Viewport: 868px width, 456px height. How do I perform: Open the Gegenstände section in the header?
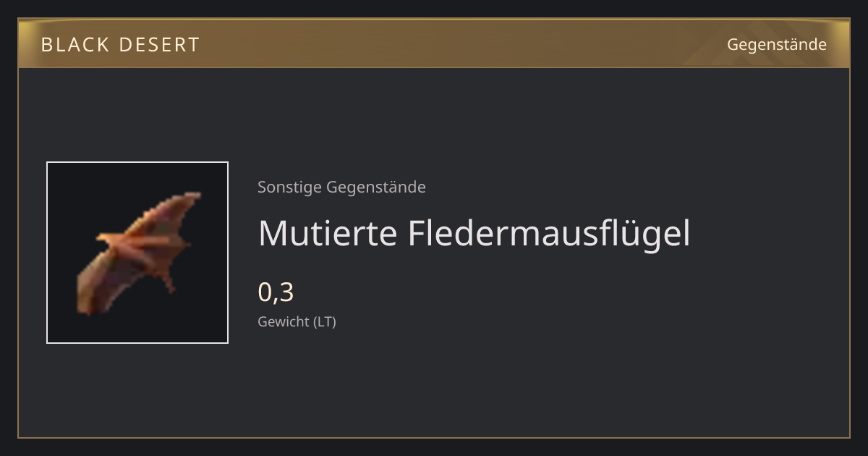[776, 45]
